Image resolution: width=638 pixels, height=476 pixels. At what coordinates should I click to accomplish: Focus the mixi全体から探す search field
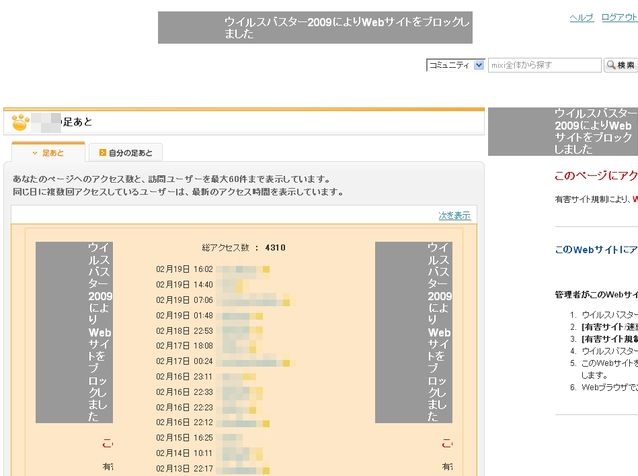544,65
